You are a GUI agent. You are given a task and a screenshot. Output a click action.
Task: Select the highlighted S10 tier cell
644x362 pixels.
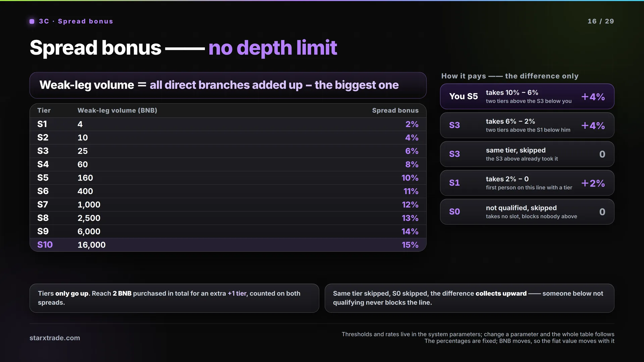(x=45, y=245)
